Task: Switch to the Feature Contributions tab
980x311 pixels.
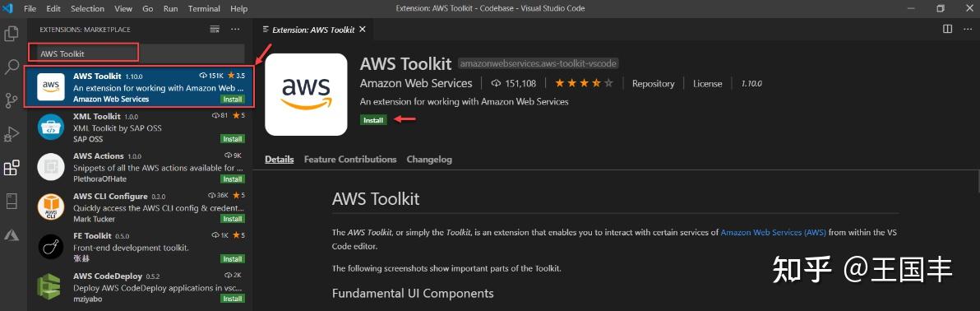Action: pyautogui.click(x=350, y=160)
